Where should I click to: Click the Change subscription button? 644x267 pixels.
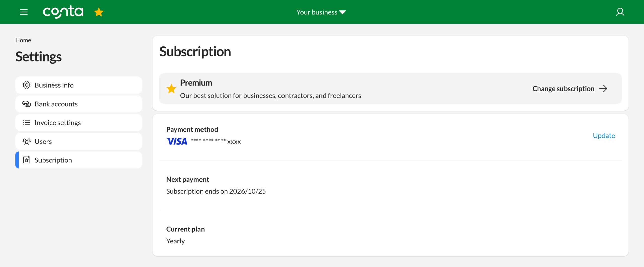563,88
